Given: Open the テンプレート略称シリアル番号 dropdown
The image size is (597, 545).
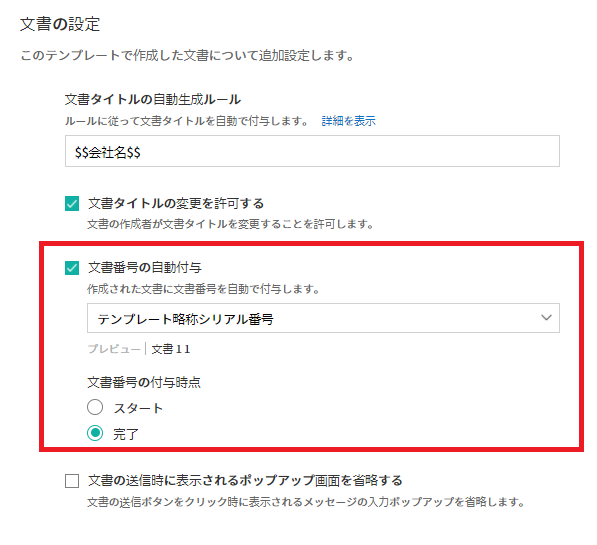Looking at the screenshot, I should tap(323, 318).
